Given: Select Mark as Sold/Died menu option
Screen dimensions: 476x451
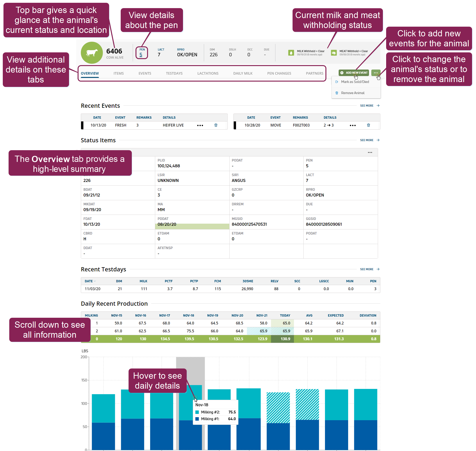Looking at the screenshot, I should pos(355,82).
